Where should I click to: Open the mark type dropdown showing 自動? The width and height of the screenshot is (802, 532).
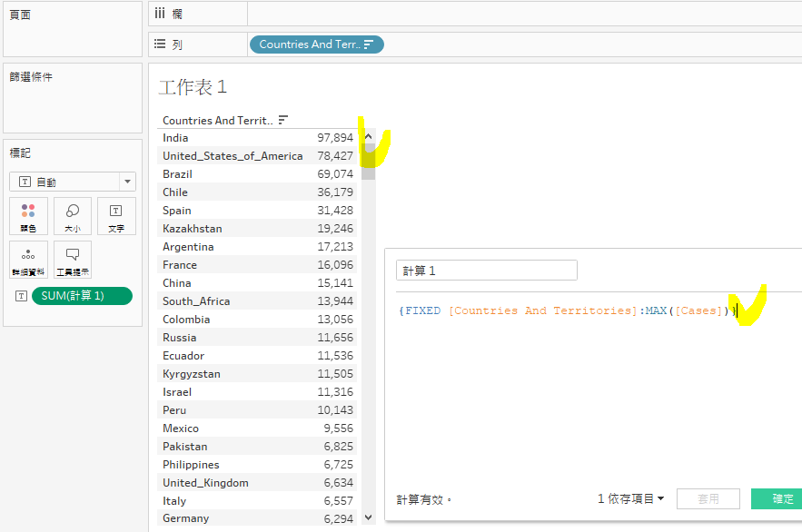73,182
